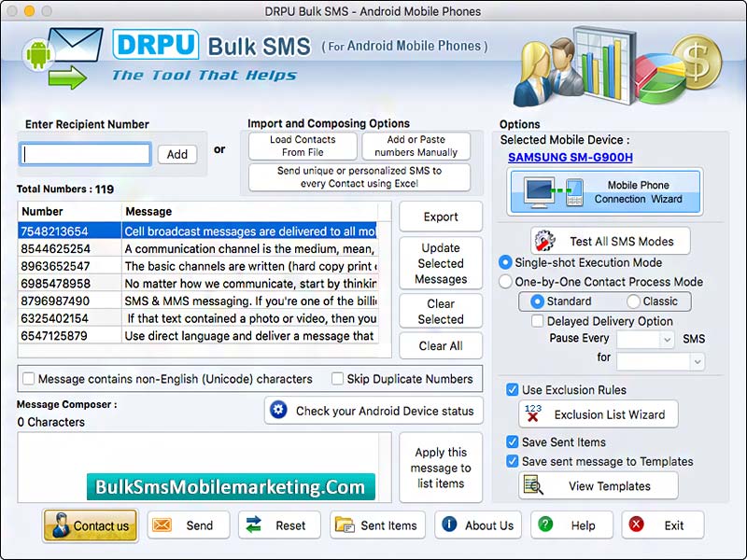Select the row with number 8544625254
747x560 pixels.
tap(198, 248)
